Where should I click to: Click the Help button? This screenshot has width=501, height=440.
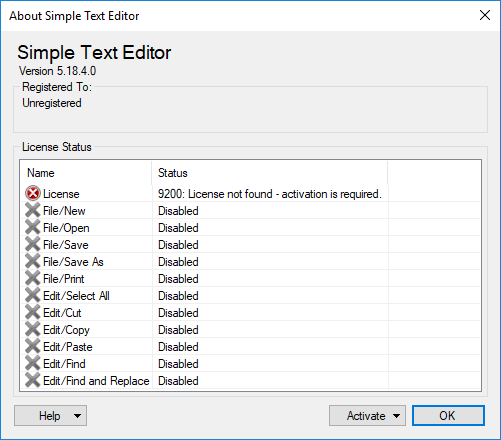click(50, 416)
